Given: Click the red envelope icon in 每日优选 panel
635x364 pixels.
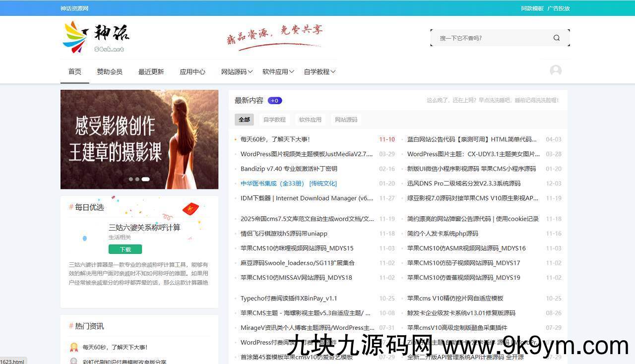Looking at the screenshot, I should [x=190, y=209].
